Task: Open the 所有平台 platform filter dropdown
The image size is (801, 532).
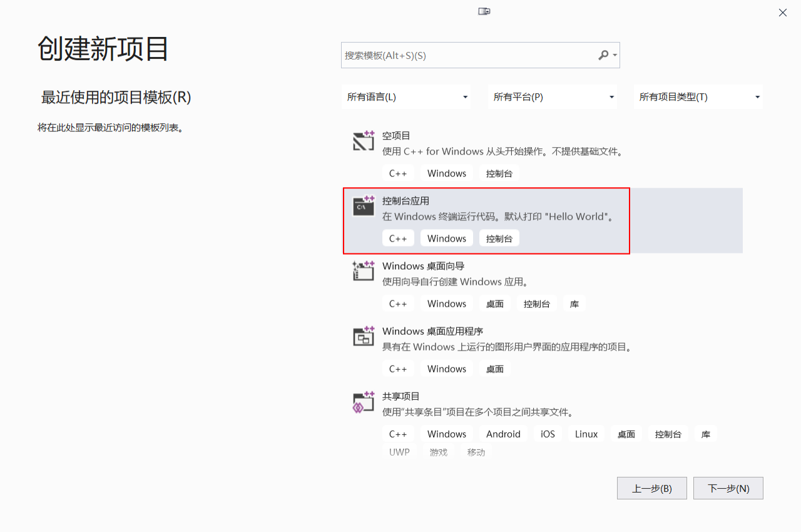Action: 553,97
